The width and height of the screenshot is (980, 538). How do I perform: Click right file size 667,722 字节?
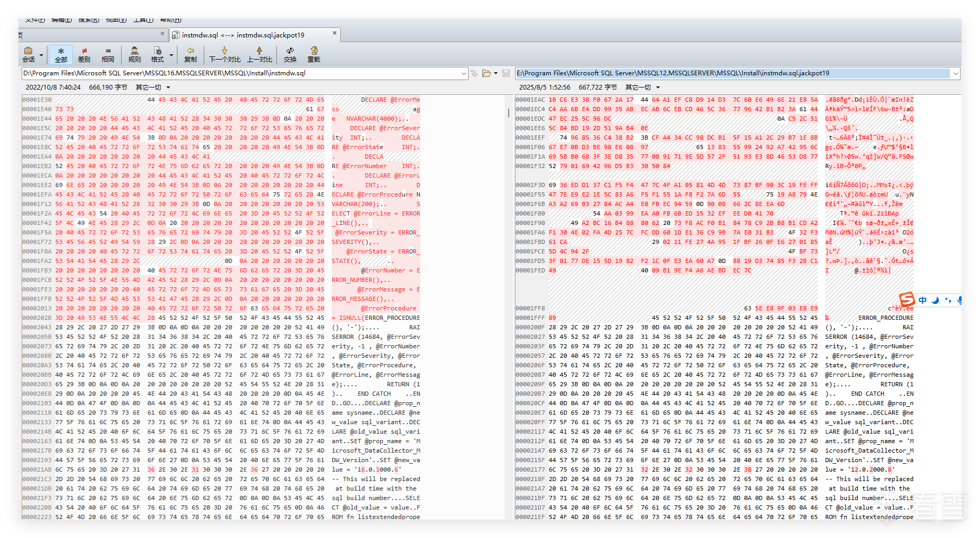pos(598,87)
